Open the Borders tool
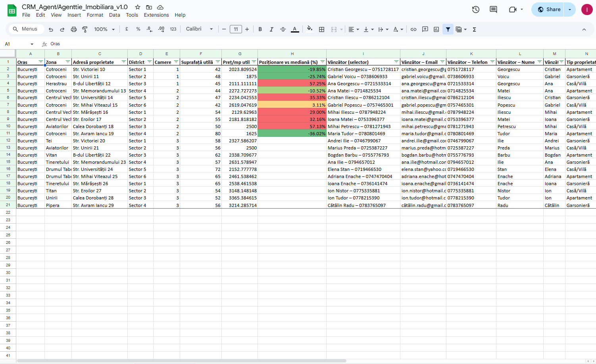Screen dimensions: 596x364 pyautogui.click(x=321, y=29)
